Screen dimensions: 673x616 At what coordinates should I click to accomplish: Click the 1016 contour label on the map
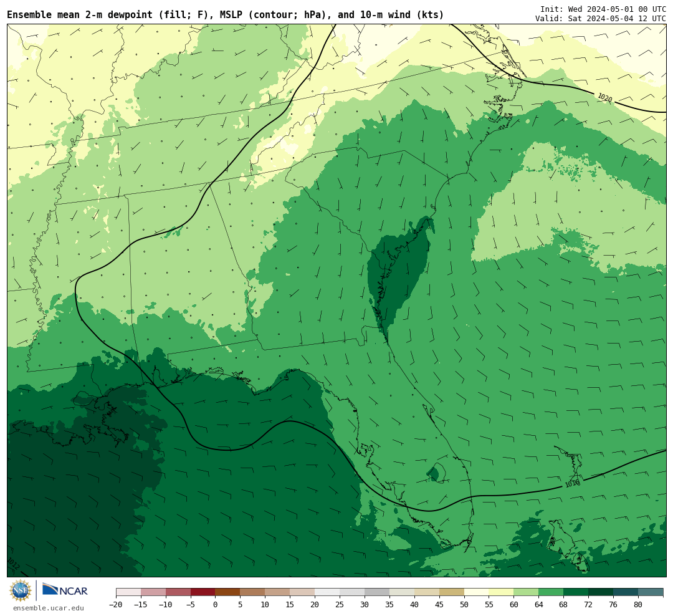point(572,484)
